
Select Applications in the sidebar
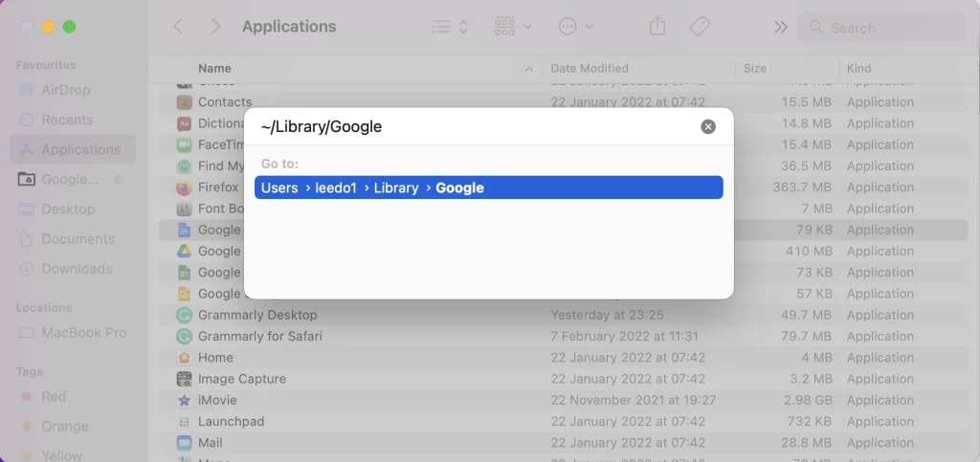(x=73, y=149)
